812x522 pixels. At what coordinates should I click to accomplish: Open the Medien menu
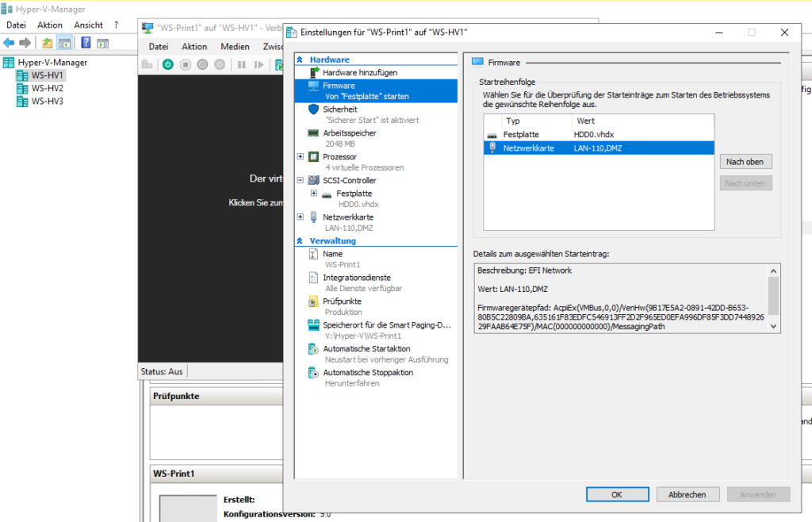(x=235, y=46)
